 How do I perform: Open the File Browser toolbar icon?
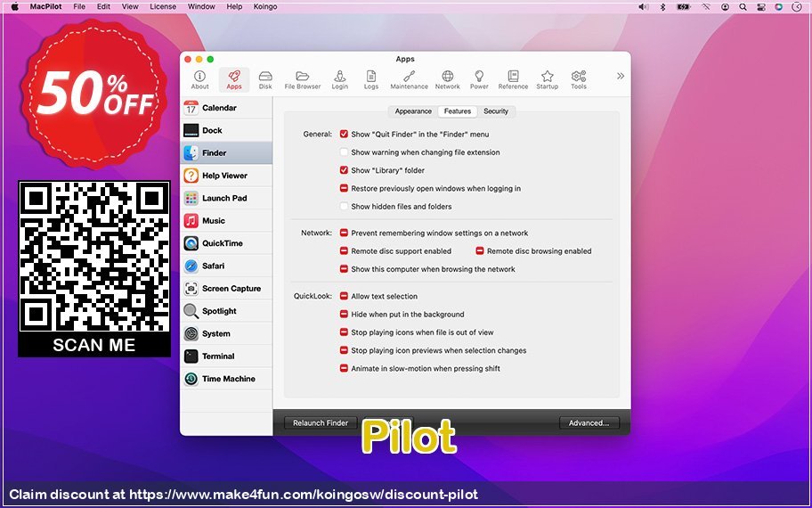[303, 80]
